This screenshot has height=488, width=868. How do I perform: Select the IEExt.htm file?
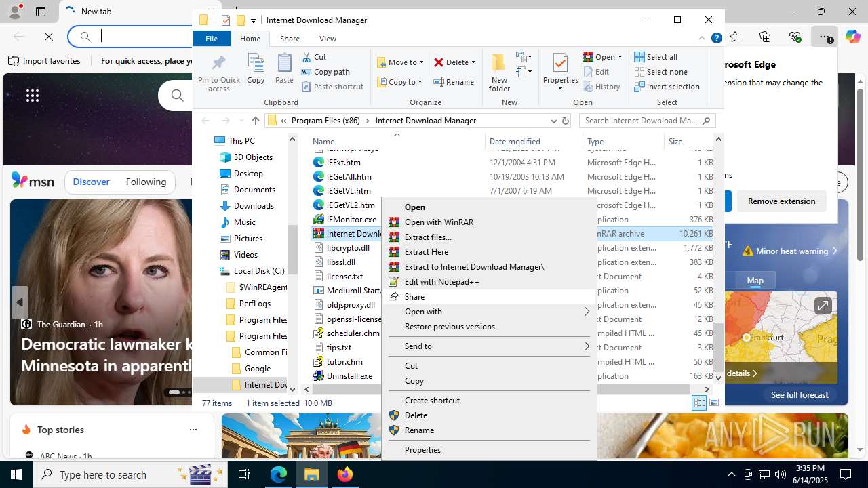click(343, 163)
